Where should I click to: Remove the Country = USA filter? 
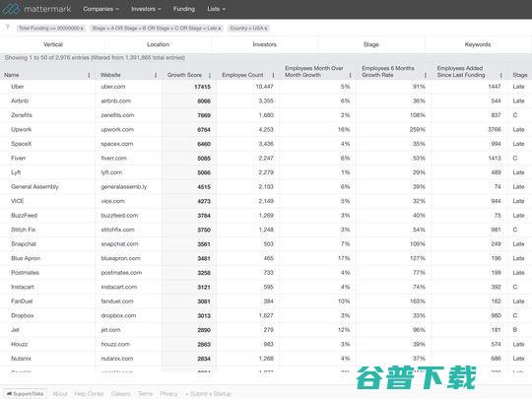(x=266, y=29)
